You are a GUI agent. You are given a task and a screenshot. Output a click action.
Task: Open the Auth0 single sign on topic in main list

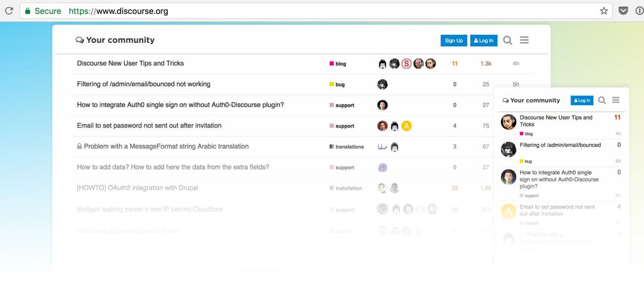click(x=180, y=105)
